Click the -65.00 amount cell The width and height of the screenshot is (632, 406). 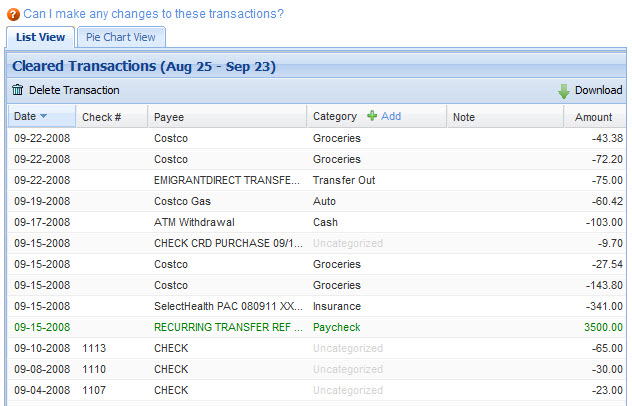click(x=607, y=348)
